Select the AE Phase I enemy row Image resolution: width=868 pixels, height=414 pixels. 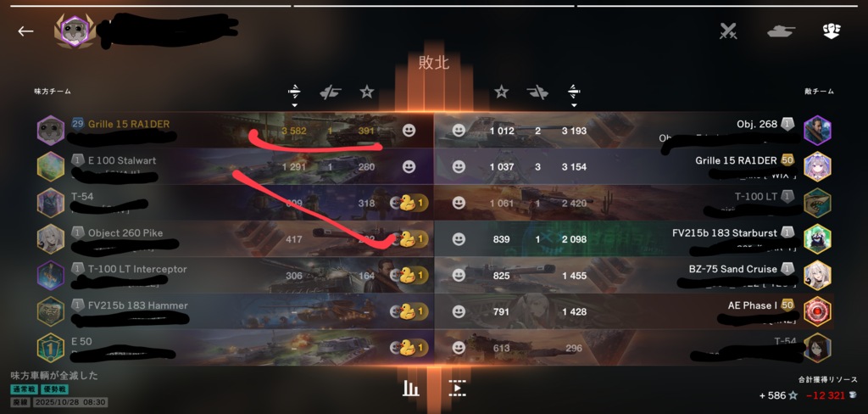point(633,311)
